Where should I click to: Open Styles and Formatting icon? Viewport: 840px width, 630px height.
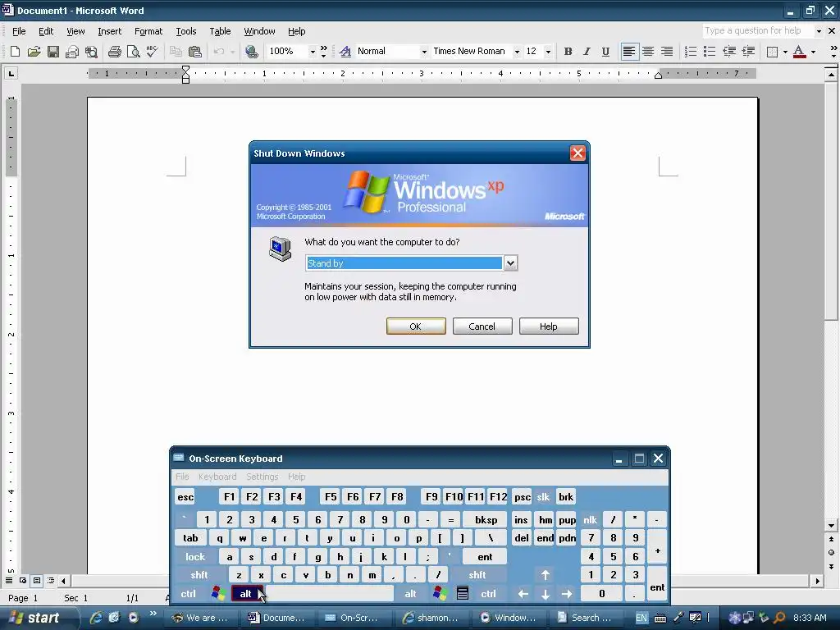[x=345, y=52]
